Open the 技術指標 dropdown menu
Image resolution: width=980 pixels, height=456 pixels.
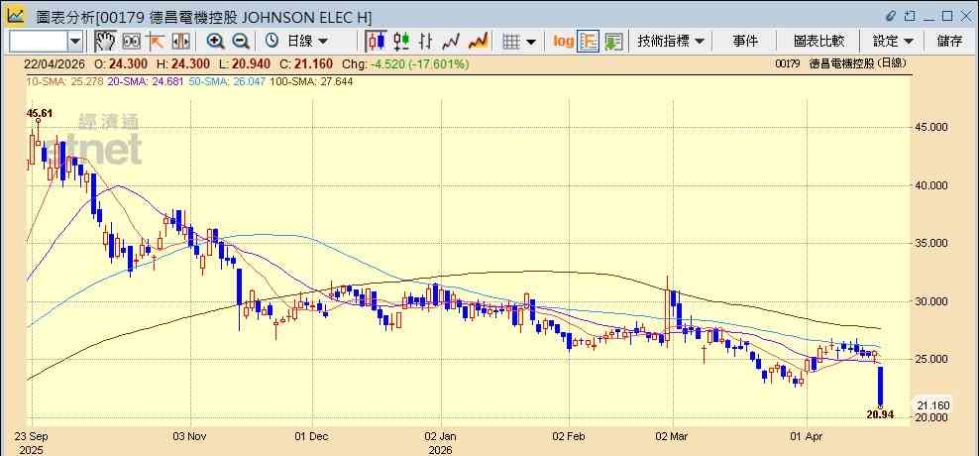[x=671, y=42]
